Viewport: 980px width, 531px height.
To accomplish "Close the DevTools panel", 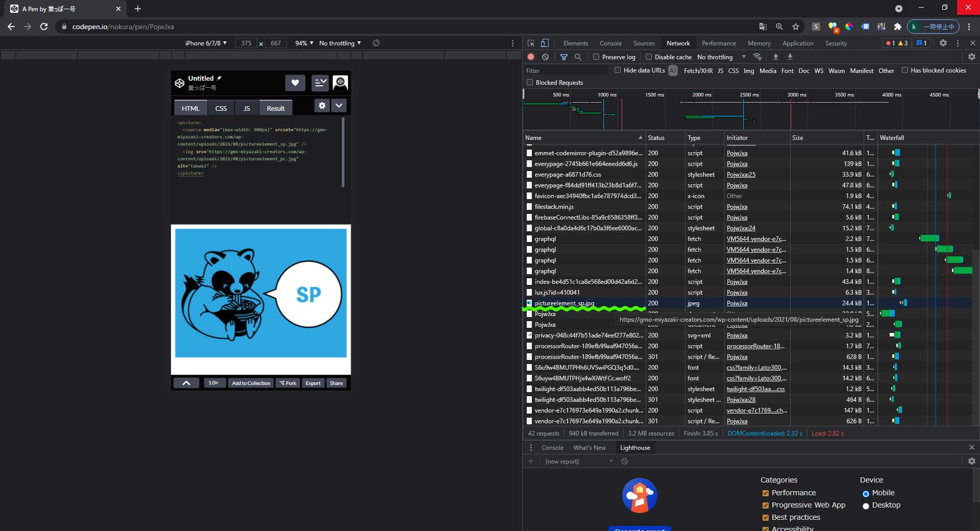I will pos(972,43).
